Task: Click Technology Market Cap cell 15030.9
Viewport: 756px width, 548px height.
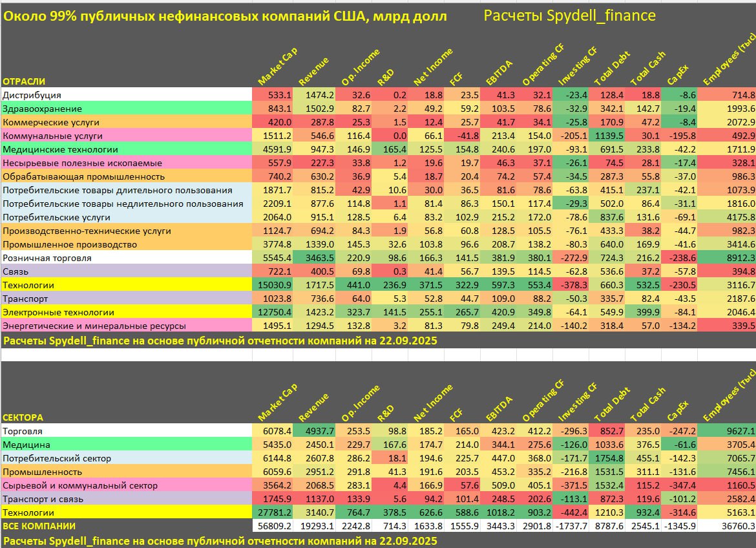Action: [273, 285]
